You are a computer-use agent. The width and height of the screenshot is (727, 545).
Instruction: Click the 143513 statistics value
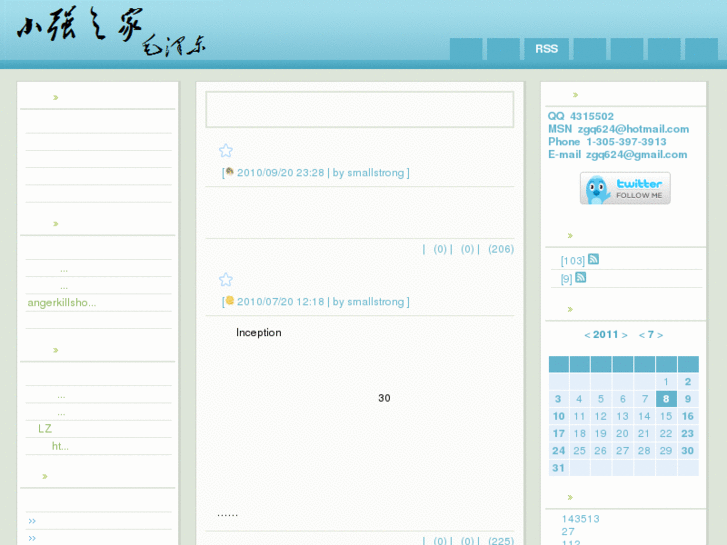point(580,519)
